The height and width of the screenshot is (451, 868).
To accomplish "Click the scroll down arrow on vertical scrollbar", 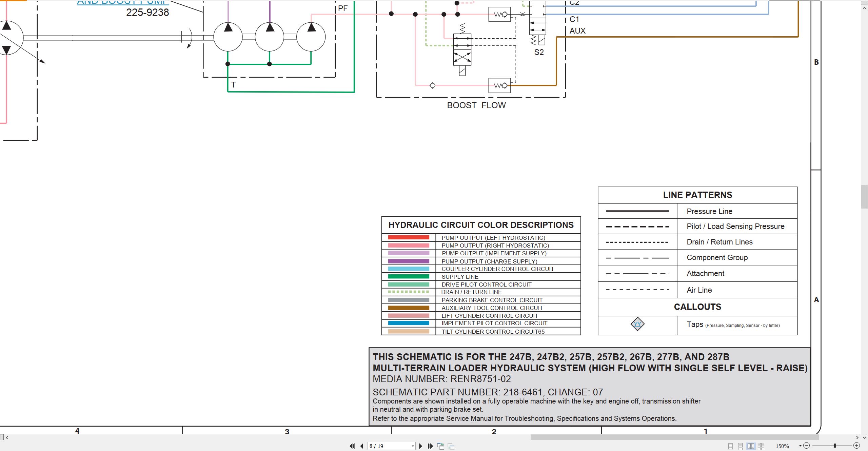I will click(x=865, y=437).
